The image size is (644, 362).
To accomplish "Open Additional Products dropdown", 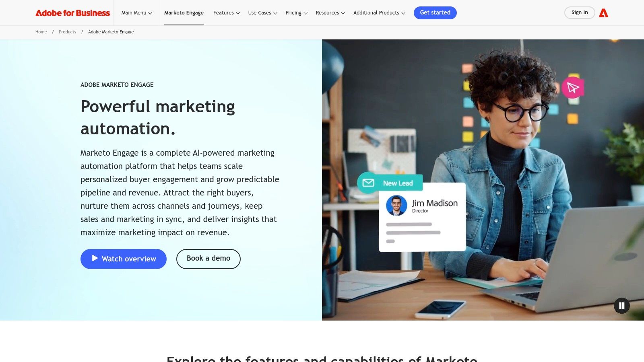I will (x=380, y=13).
